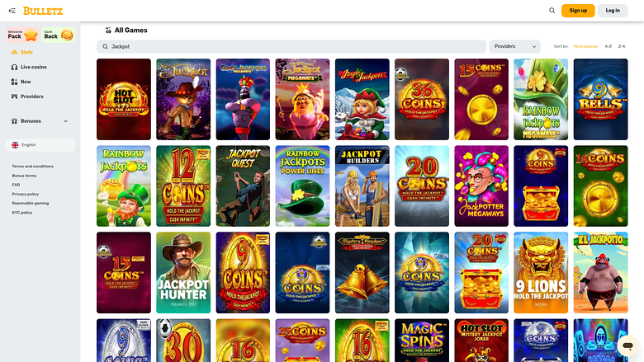Click the Bonuses gift icon

click(x=14, y=121)
